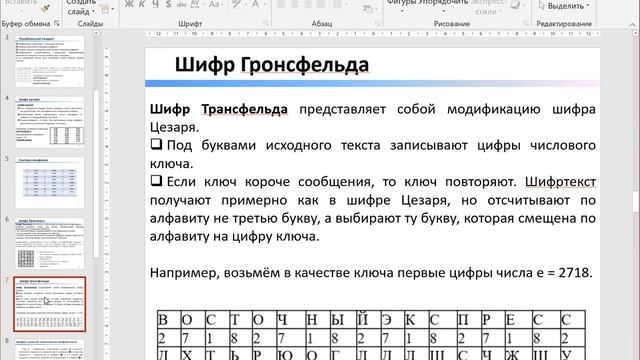
Task: Open the Clipboard (Буфер обмена) dialog launcher
Action: click(x=57, y=24)
